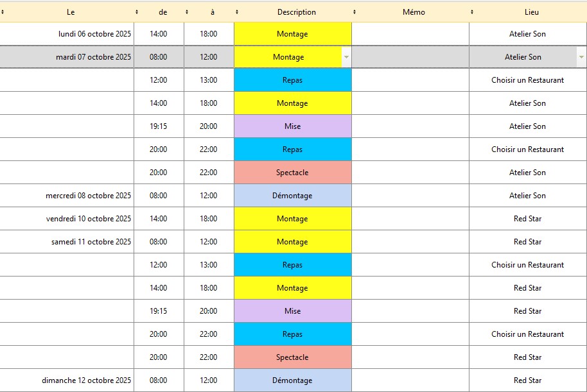Select the yellow Montage cell for lundi 06 octobre
Viewport: 587px width, 392px height.
point(292,34)
